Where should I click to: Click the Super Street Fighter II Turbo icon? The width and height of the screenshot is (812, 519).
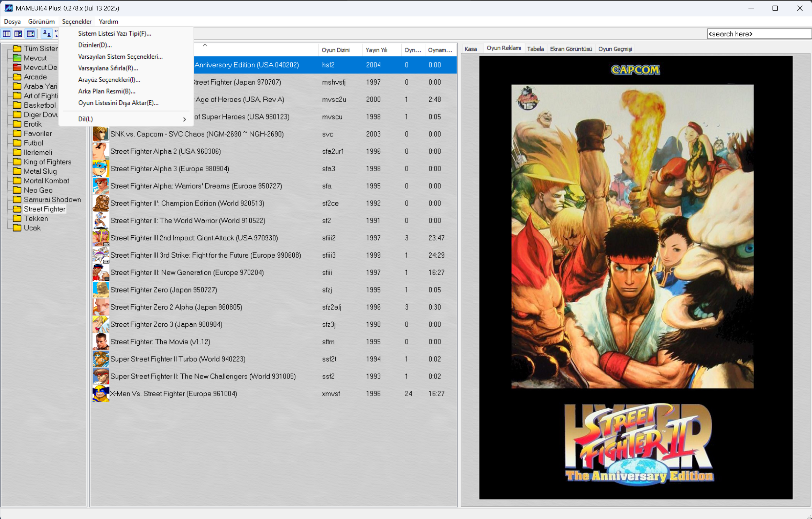tap(101, 359)
